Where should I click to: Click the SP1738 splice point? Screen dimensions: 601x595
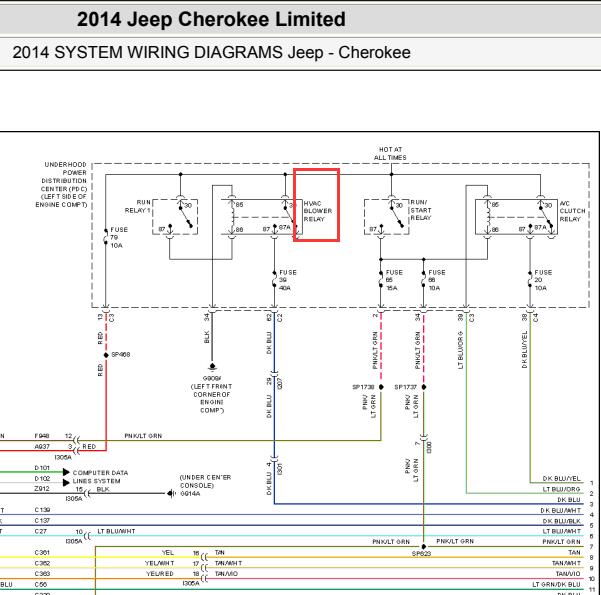point(381,387)
